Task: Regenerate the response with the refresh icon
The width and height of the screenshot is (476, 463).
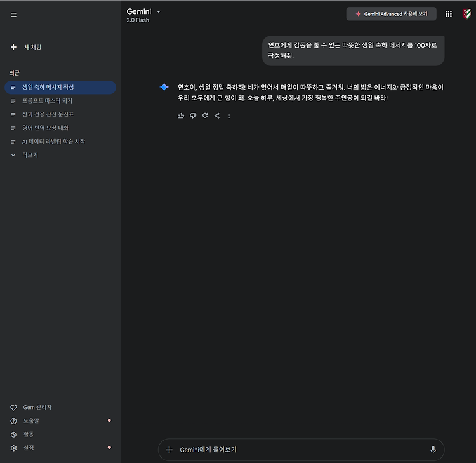Action: point(205,116)
